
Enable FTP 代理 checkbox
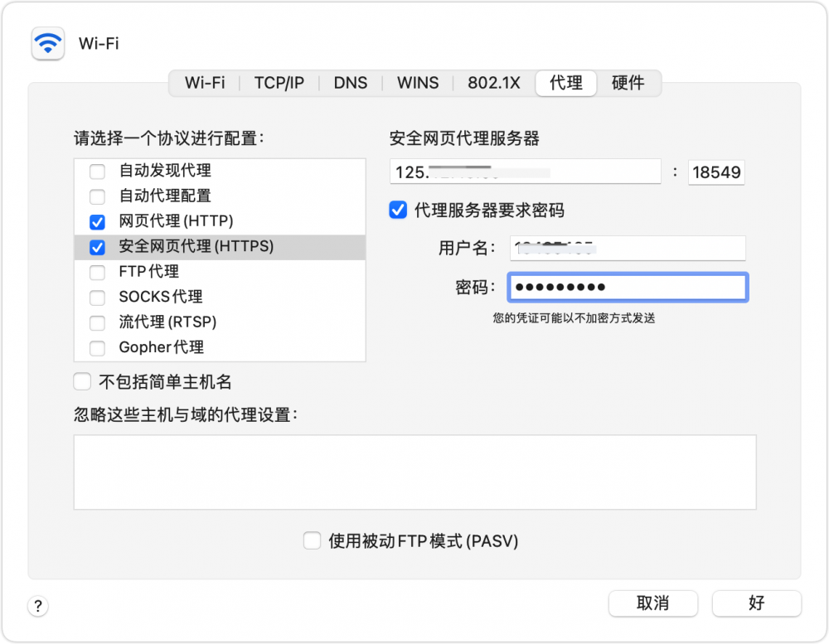97,273
